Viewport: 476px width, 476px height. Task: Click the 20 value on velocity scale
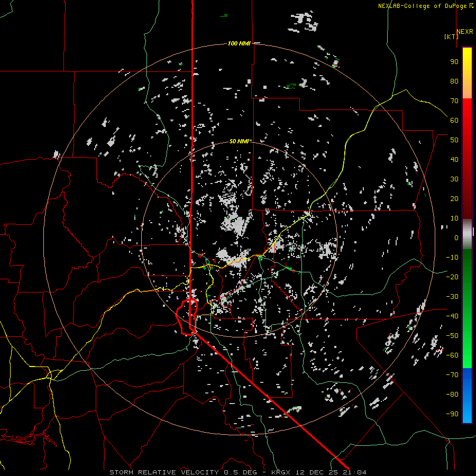click(454, 198)
